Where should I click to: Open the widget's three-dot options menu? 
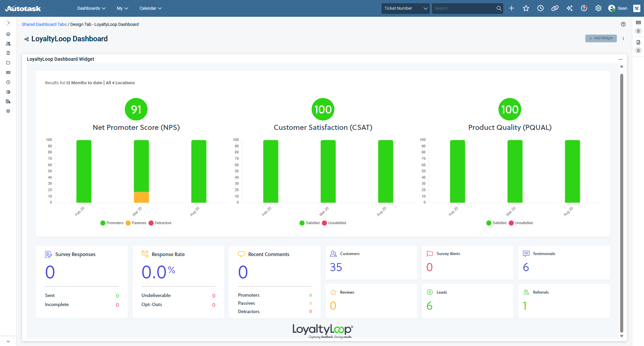click(621, 59)
